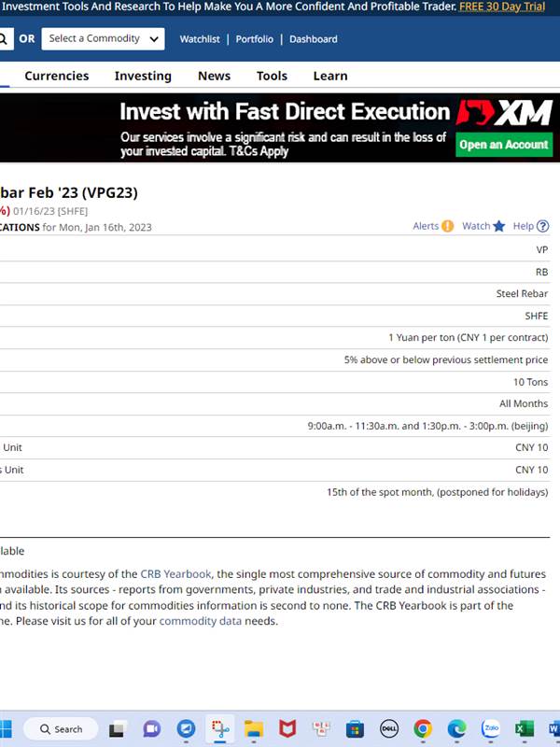
Task: Click the FREE 30 Day Trial link
Action: (x=502, y=7)
